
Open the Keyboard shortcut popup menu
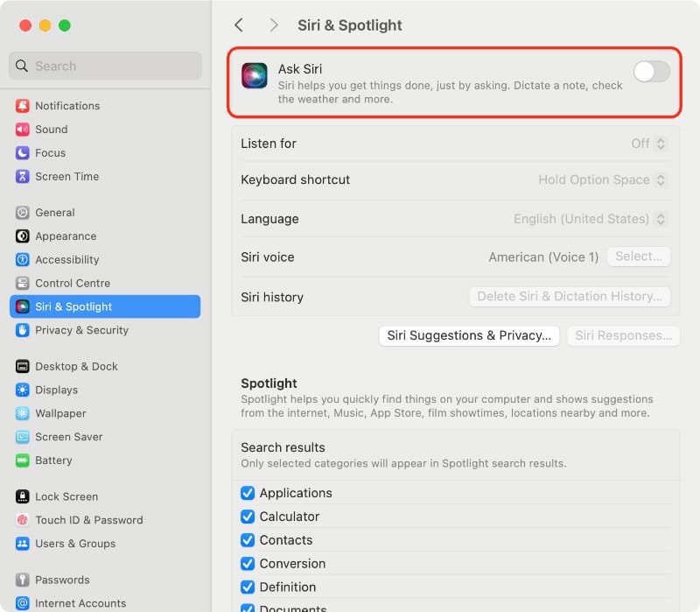click(x=603, y=180)
